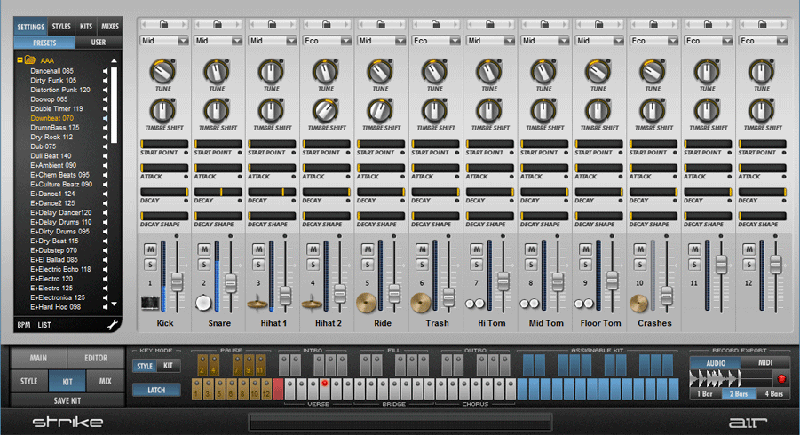
Task: Open the Kick channel quality dropdown
Action: tap(164, 40)
